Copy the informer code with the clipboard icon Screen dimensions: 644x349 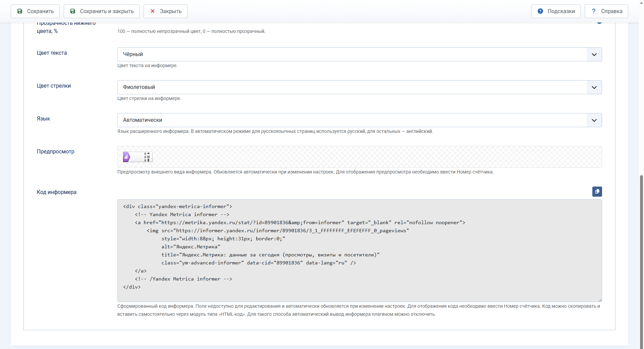pyautogui.click(x=597, y=192)
